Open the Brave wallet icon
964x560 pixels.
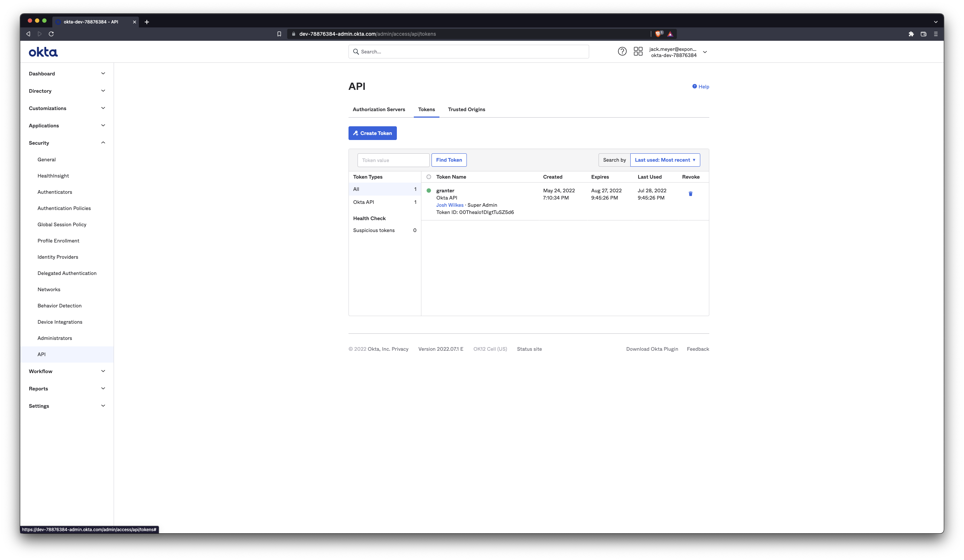(924, 34)
